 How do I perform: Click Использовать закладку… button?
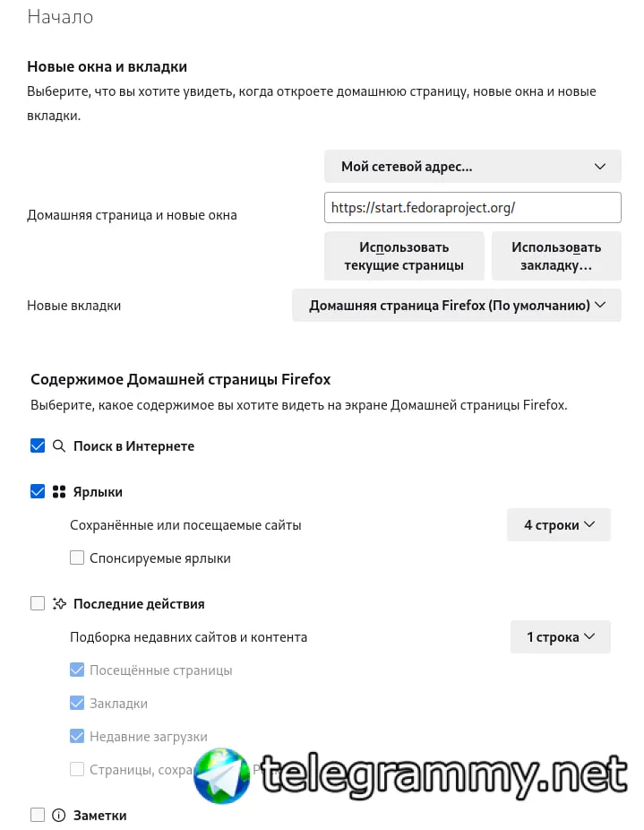click(556, 255)
